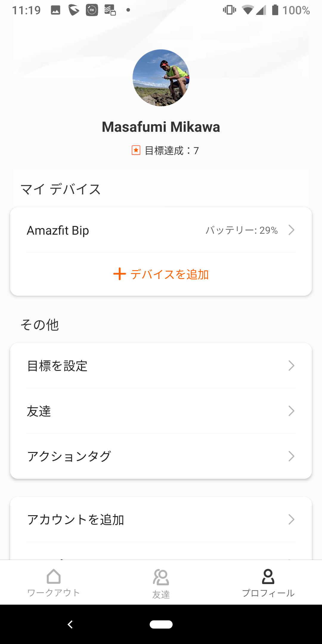Select the 目標を設定 menu row
The height and width of the screenshot is (644, 322).
(x=161, y=366)
